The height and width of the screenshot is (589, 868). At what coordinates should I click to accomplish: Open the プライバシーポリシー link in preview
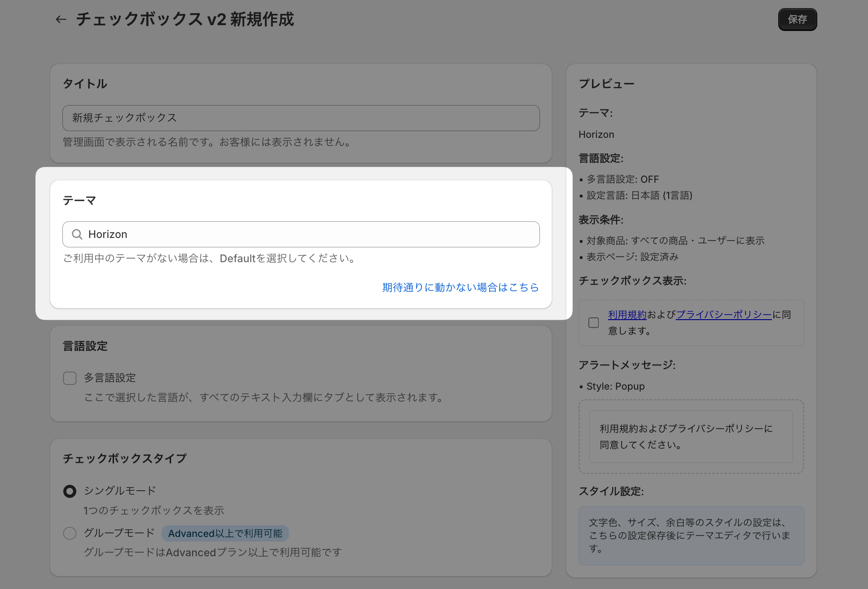point(723,315)
